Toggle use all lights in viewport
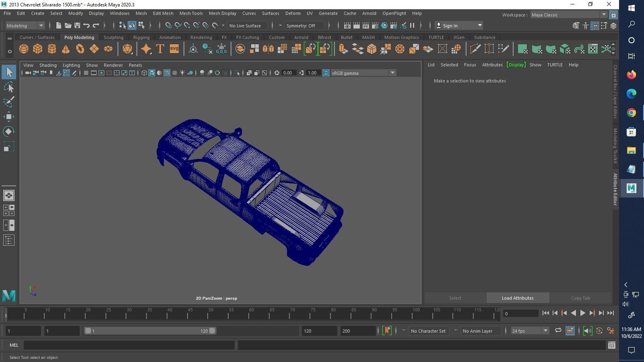This screenshot has width=644, height=362. coord(182,73)
